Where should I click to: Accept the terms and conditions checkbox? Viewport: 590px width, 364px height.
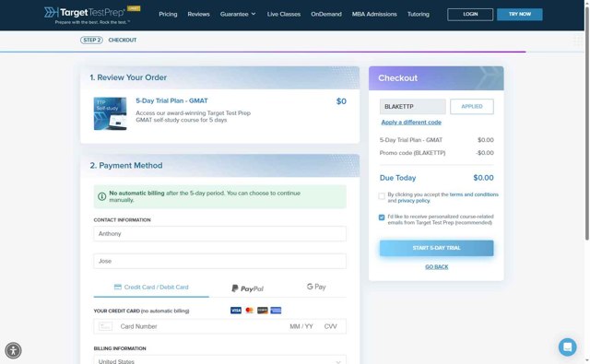pyautogui.click(x=382, y=196)
